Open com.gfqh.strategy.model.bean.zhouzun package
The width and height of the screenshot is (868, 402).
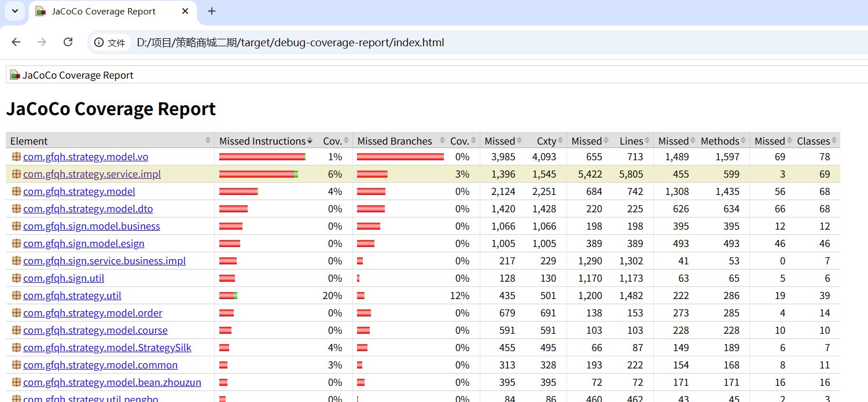112,382
